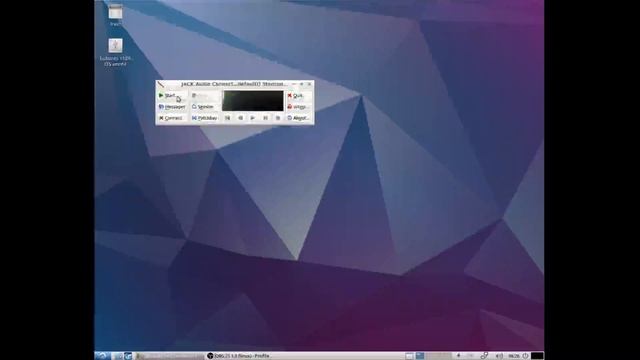
Task: Quit the JACK Audio Connection Kit app
Action: pyautogui.click(x=299, y=96)
